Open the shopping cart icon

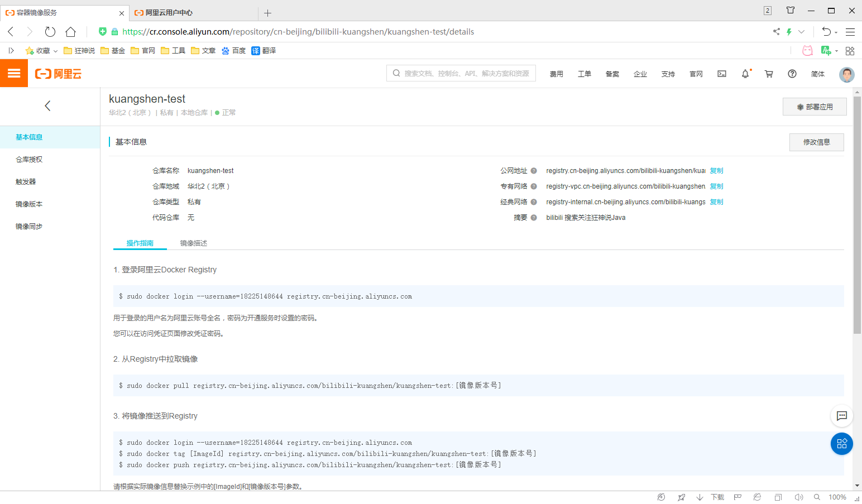(x=768, y=73)
